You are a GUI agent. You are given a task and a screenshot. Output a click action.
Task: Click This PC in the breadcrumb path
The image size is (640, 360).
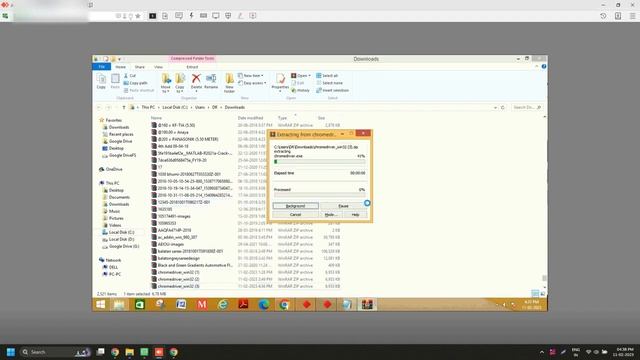tap(148, 107)
